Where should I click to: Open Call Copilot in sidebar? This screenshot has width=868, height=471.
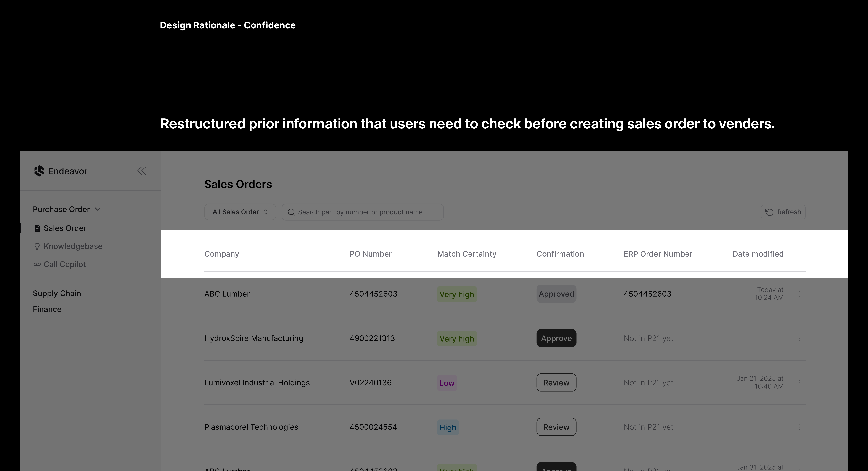[65, 265]
